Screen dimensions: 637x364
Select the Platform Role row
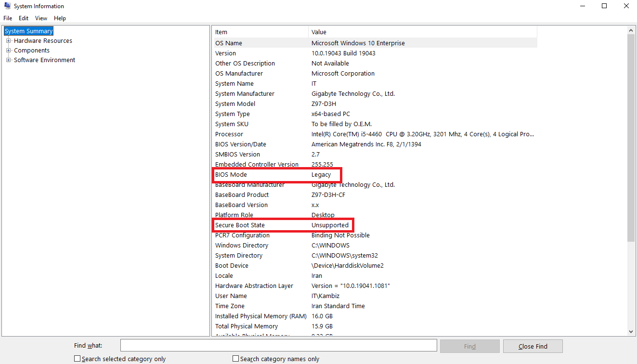[375, 215]
